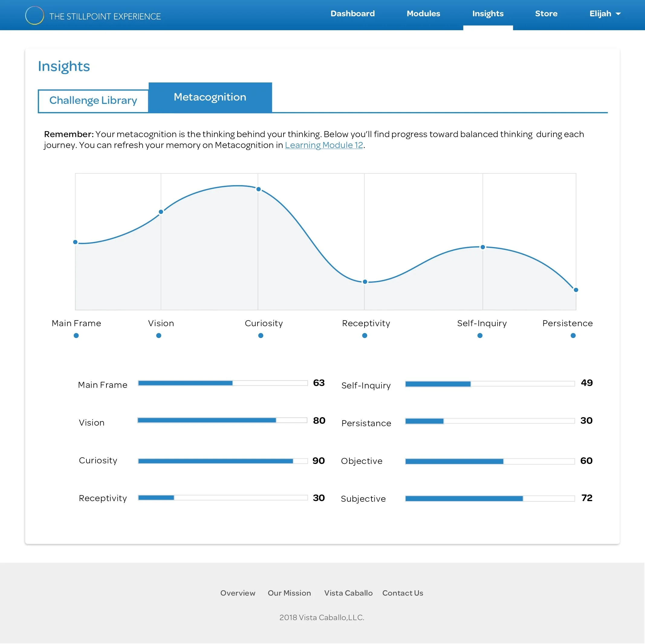
Task: Click the dot under Vision axis label
Action: coord(159,335)
